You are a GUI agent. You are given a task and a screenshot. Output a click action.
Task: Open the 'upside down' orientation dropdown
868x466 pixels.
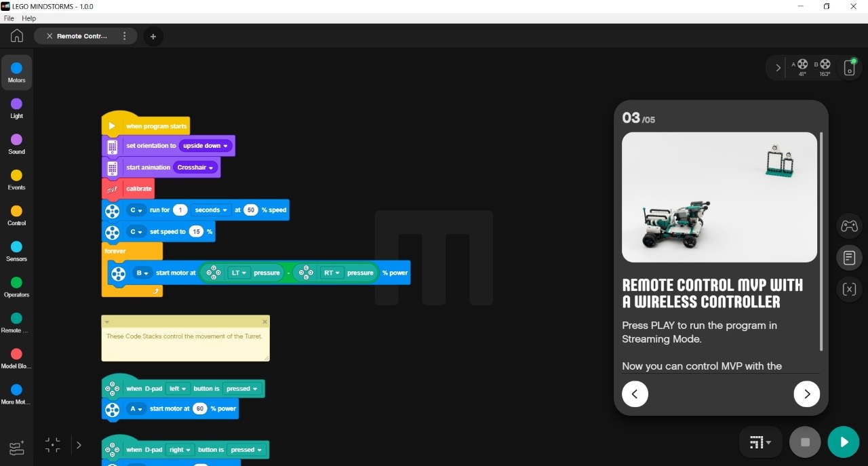tap(206, 146)
